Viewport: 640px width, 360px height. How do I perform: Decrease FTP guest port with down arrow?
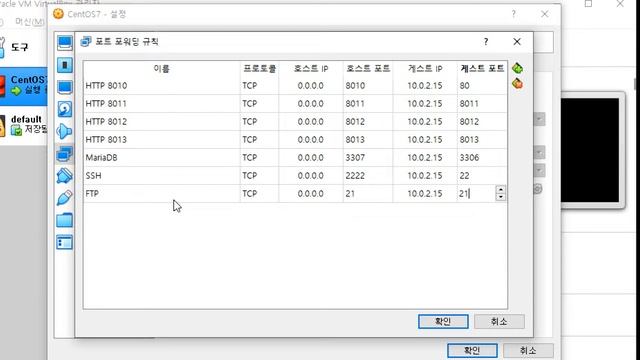coord(500,197)
